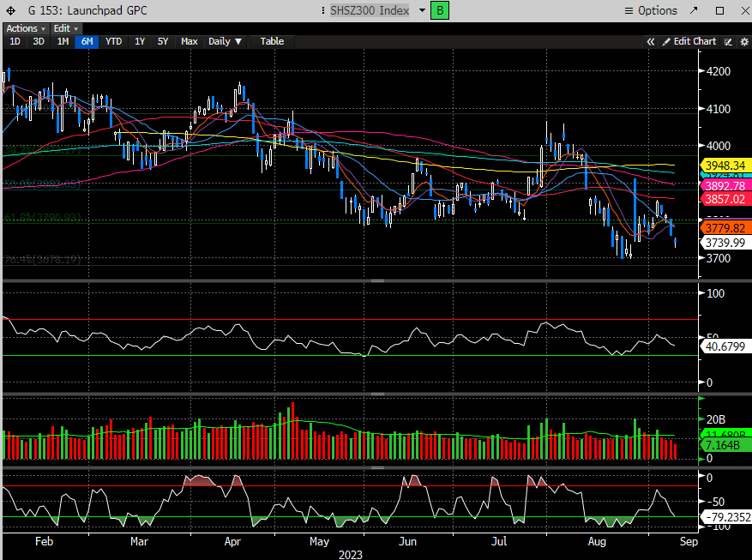Switch chart range to 5Y
752x560 pixels.
(163, 42)
